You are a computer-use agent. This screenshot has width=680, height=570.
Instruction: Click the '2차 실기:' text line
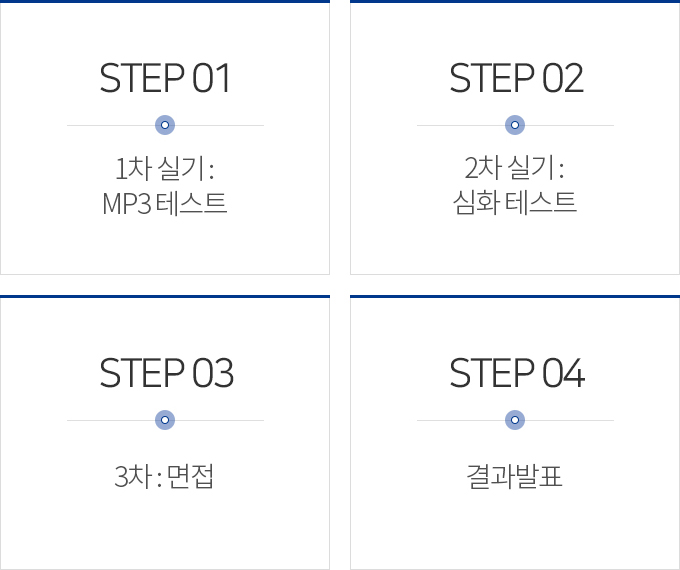coord(515,167)
